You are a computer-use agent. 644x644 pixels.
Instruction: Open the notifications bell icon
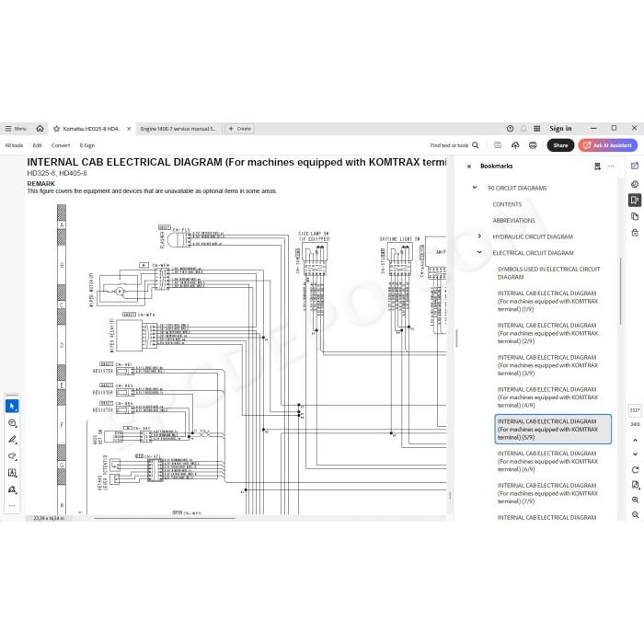[523, 129]
